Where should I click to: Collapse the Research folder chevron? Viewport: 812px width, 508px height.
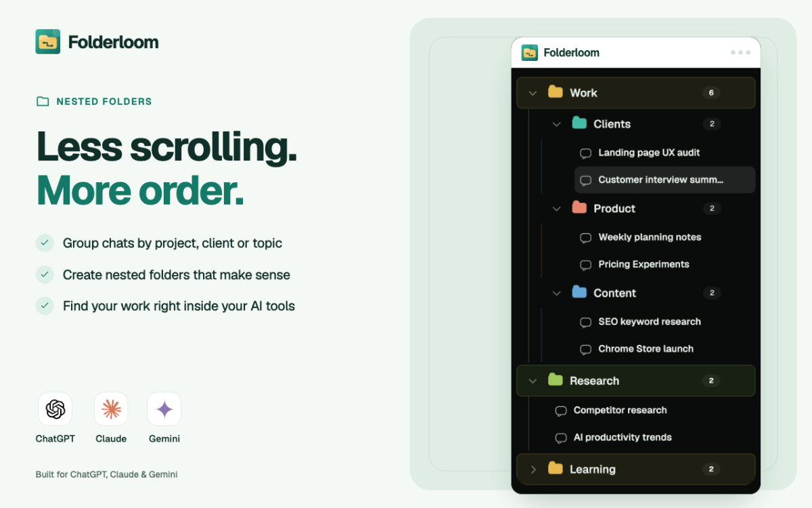(x=533, y=381)
